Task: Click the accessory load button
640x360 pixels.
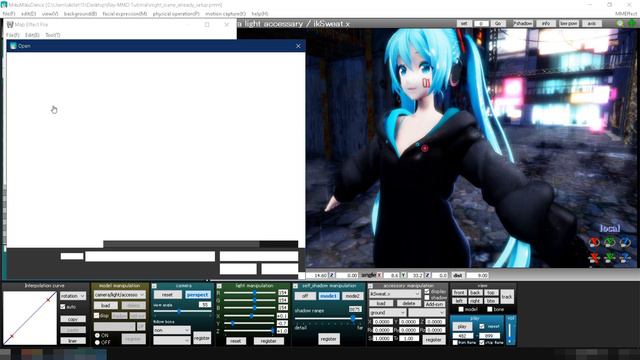Action: (x=381, y=303)
